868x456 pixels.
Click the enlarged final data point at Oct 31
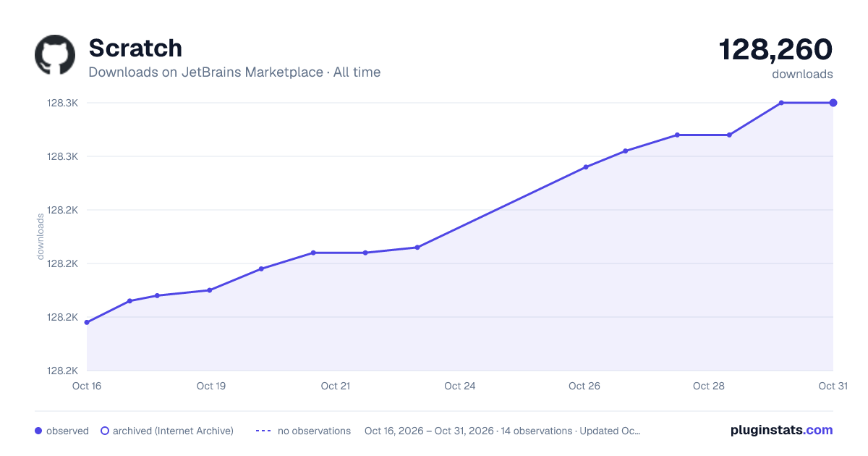(833, 103)
